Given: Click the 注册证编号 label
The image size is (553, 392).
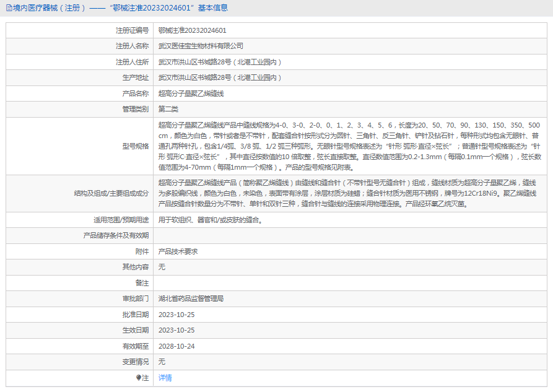Looking at the screenshot, I should point(133,31).
